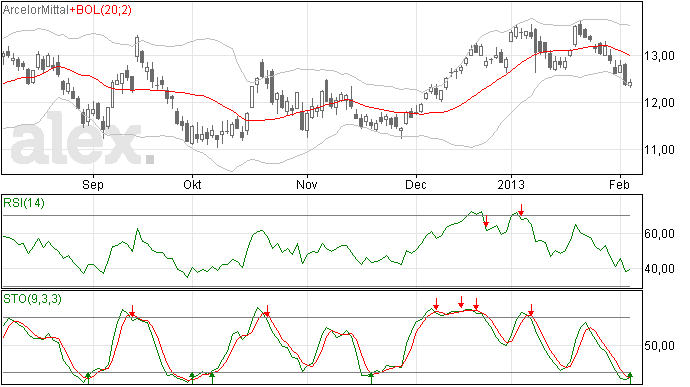This screenshot has width=690, height=387.
Task: Select the +BOL(20;2) indicator label
Action: (x=100, y=10)
